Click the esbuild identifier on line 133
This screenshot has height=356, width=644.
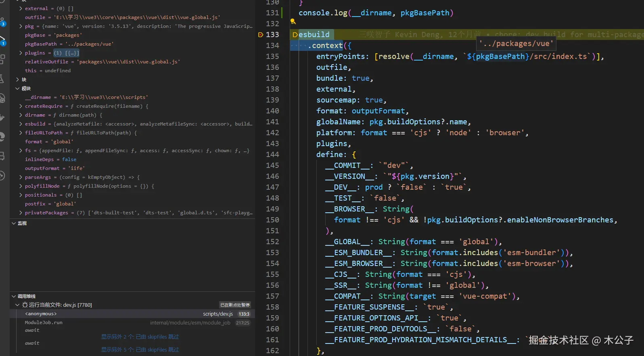tap(314, 35)
